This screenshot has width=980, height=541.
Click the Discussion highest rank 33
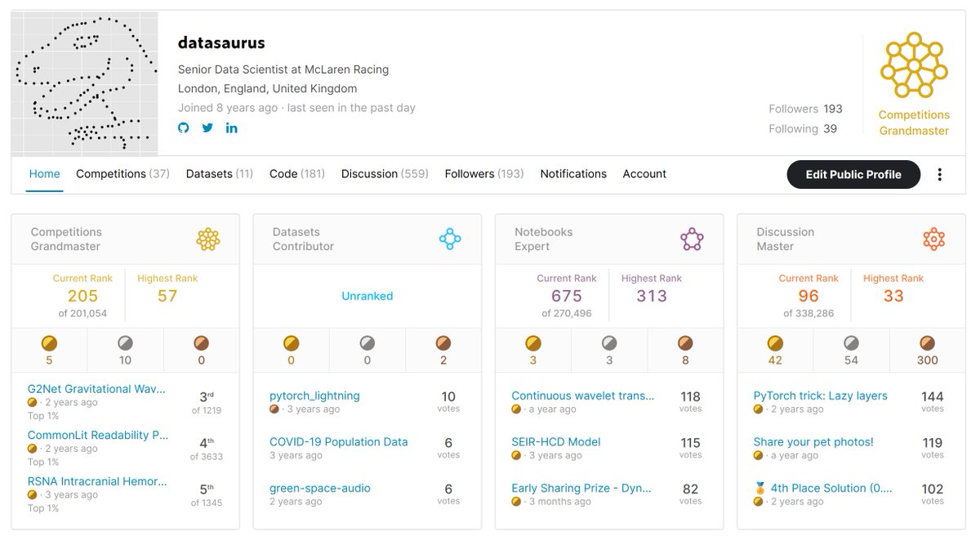[893, 296]
